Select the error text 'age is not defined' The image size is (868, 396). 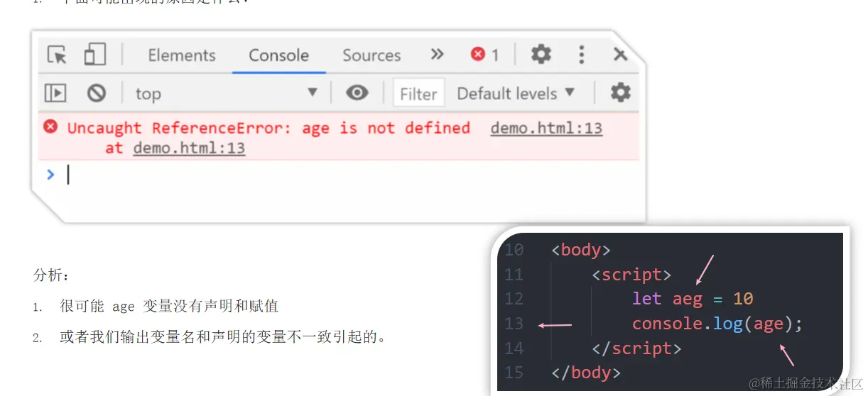[386, 128]
